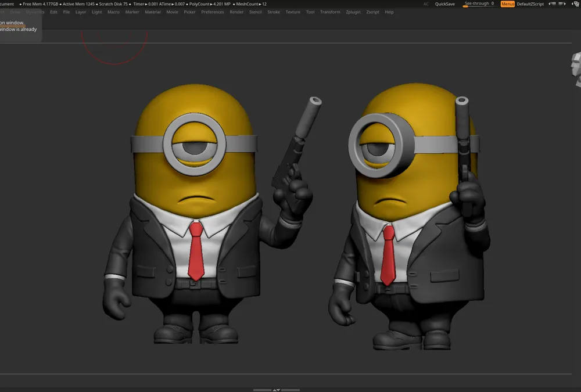Open the Stencil menu
Screen dimensions: 581x392
point(255,12)
